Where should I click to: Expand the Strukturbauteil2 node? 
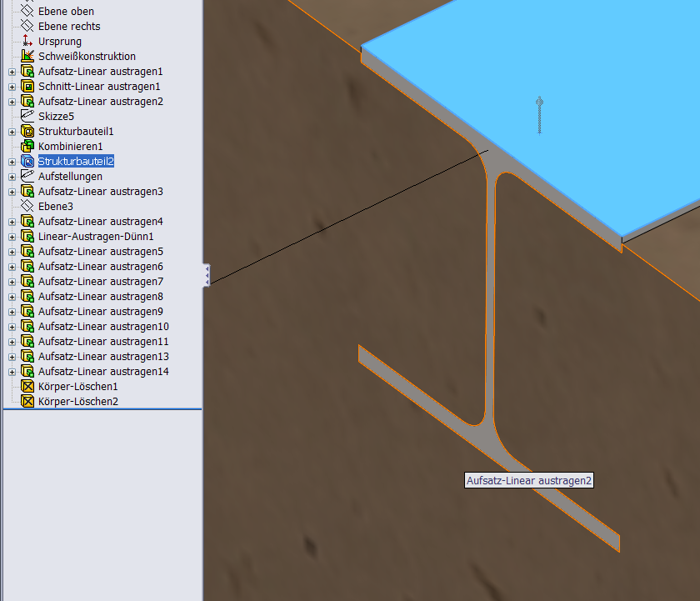coord(12,162)
